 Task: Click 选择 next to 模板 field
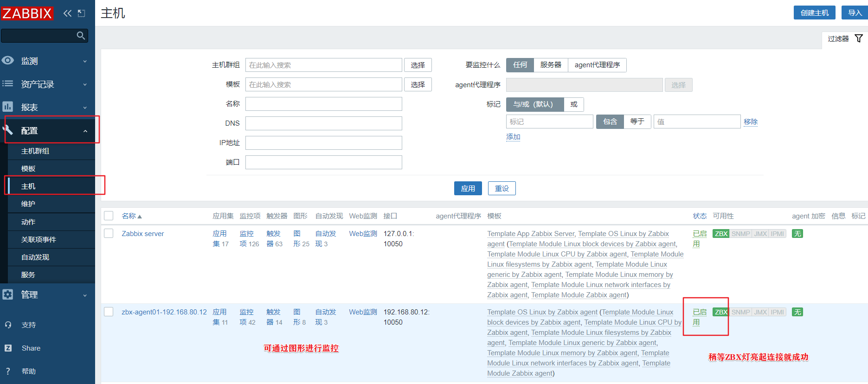[x=418, y=84]
